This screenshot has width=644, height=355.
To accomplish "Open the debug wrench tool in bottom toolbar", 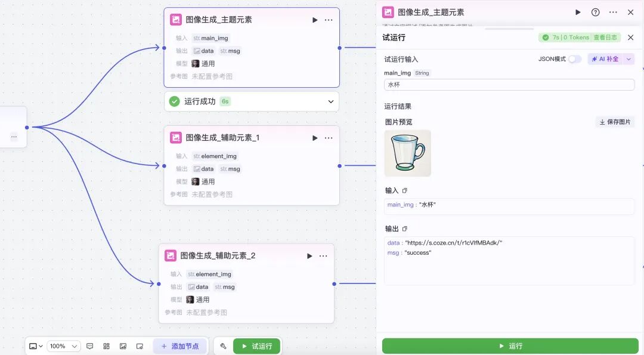I will tap(224, 347).
